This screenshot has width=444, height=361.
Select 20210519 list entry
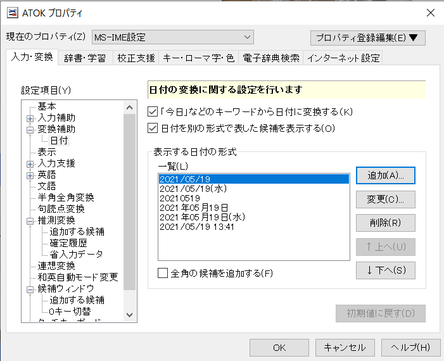[254, 198]
